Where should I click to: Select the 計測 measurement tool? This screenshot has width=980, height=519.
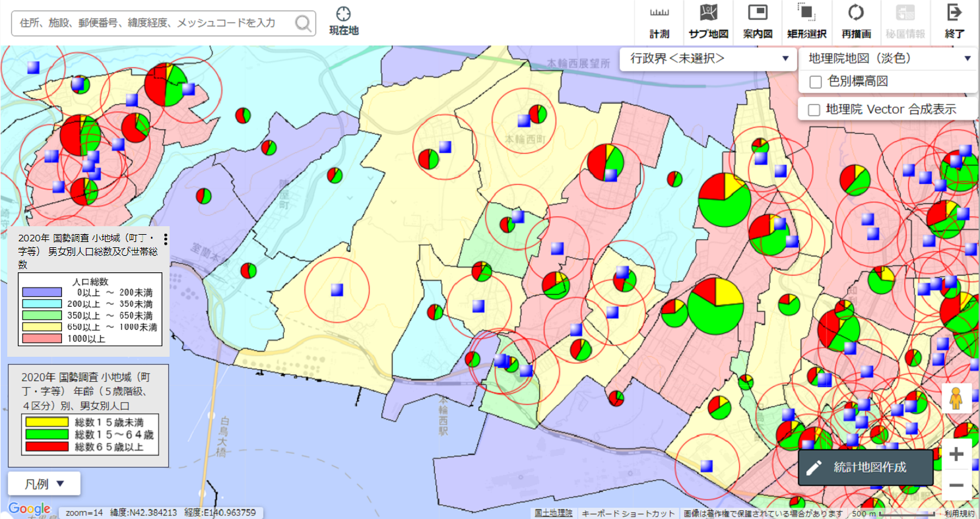tap(659, 13)
